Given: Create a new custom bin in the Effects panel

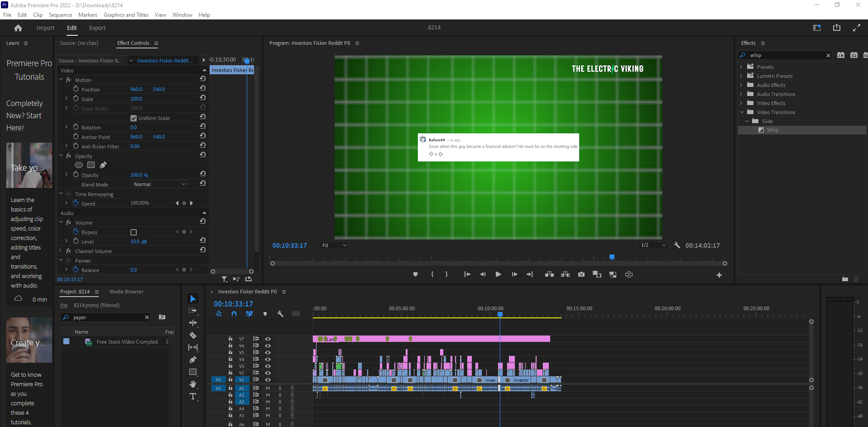Looking at the screenshot, I should coord(845,279).
